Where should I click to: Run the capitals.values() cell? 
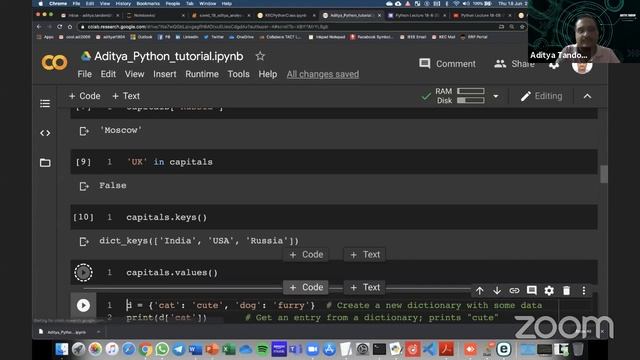tap(83, 273)
